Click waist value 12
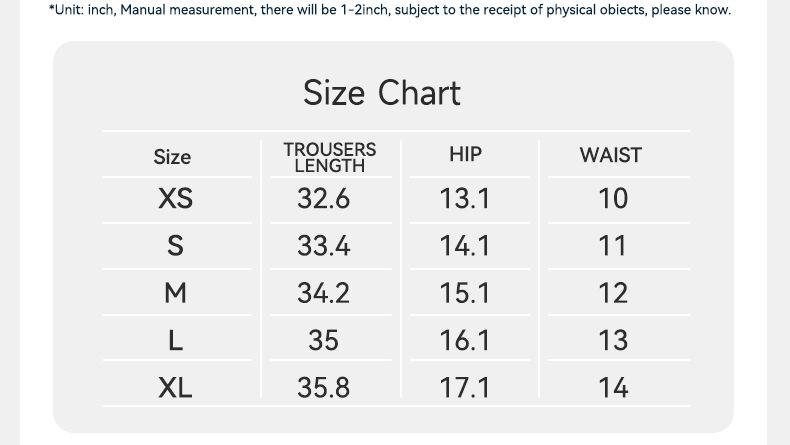This screenshot has height=445, width=790. pyautogui.click(x=613, y=293)
